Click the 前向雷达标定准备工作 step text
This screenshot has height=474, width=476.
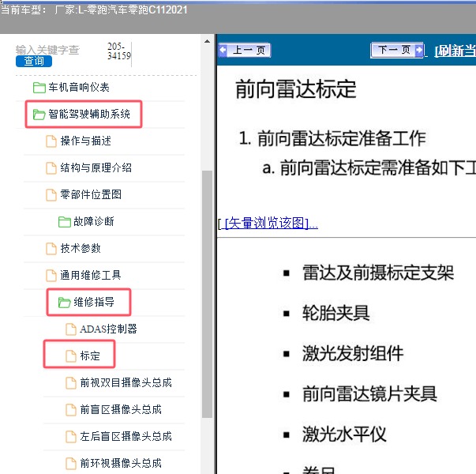pyautogui.click(x=342, y=138)
